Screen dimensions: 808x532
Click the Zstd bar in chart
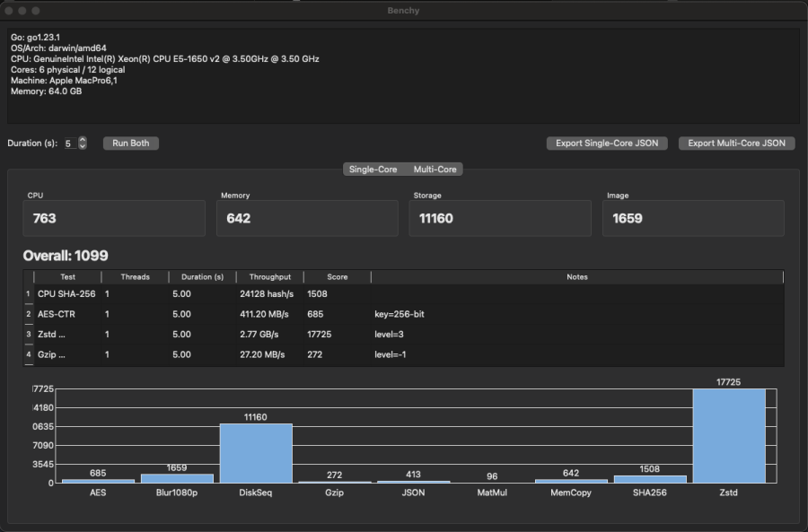(x=728, y=436)
